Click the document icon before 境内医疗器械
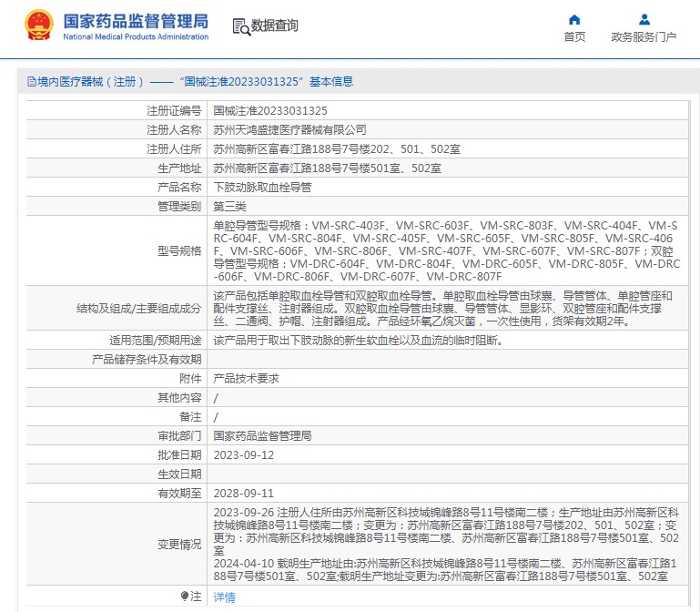Screen dimensions: 700x612 pos(31,82)
